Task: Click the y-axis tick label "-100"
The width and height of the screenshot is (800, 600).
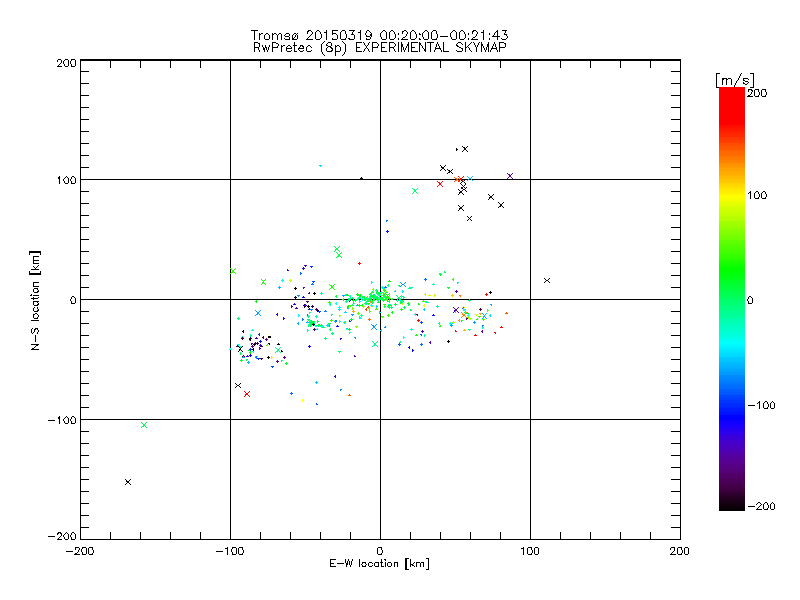Action: 62,420
